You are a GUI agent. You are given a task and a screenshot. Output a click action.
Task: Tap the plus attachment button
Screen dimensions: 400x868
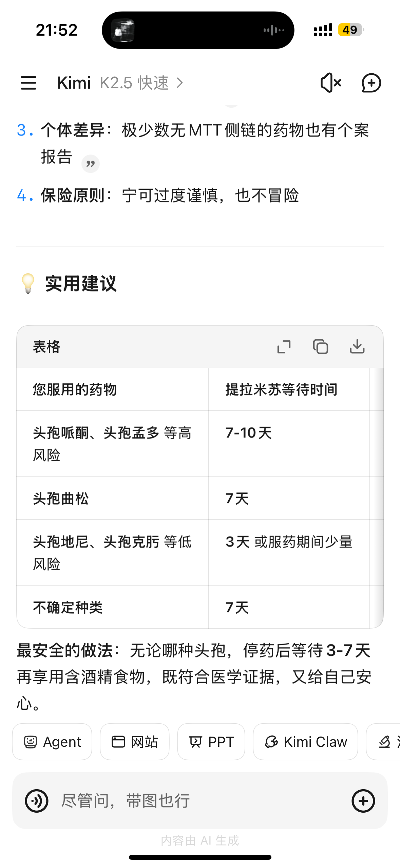coord(363,801)
